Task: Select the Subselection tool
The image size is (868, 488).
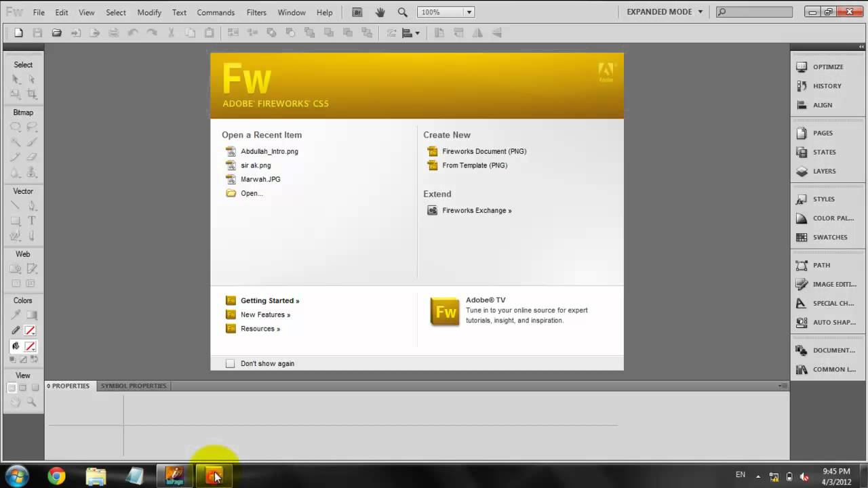Action: tap(31, 79)
